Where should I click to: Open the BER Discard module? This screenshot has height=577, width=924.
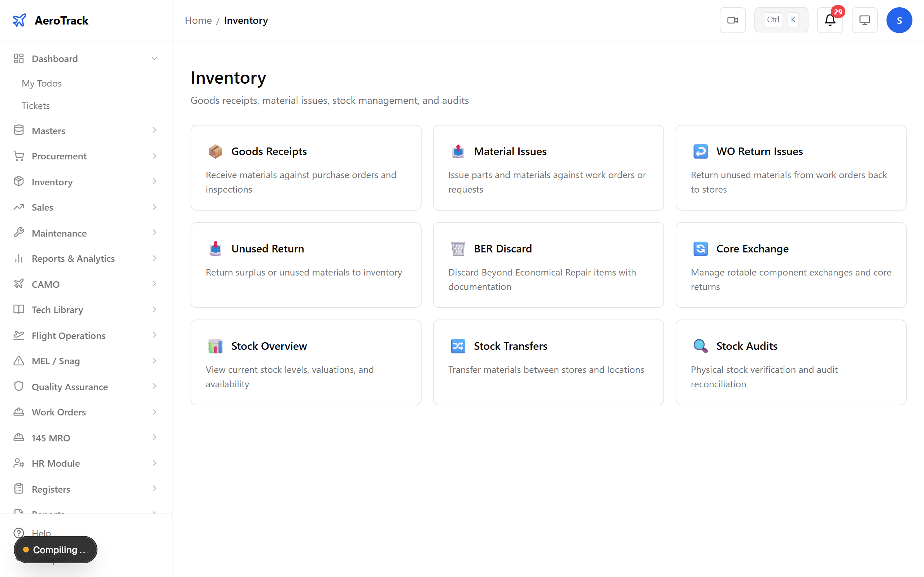click(548, 265)
